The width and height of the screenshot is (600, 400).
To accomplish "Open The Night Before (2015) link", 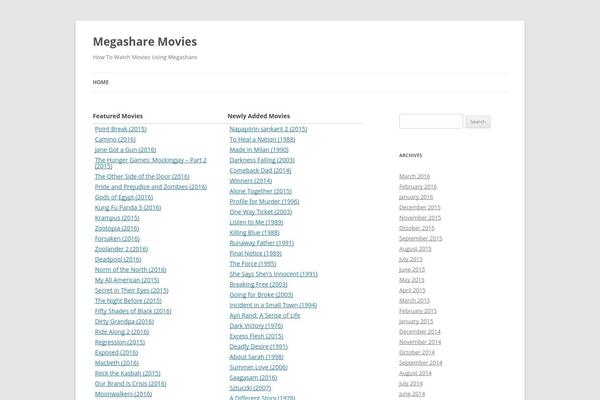I will [x=128, y=300].
